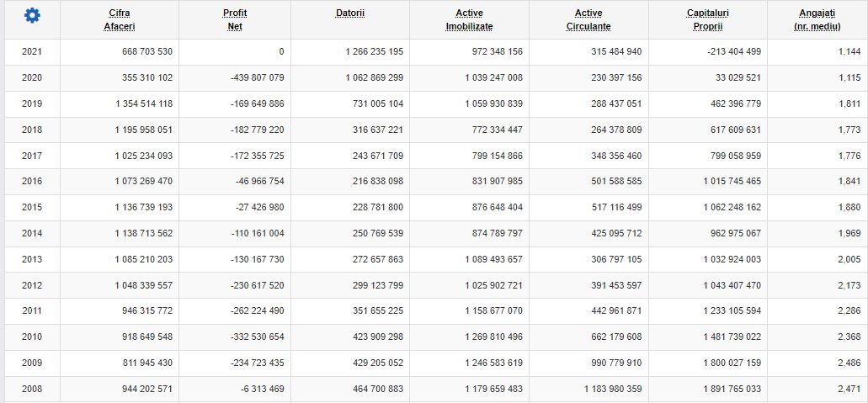Select the 2016 year cell

point(32,181)
